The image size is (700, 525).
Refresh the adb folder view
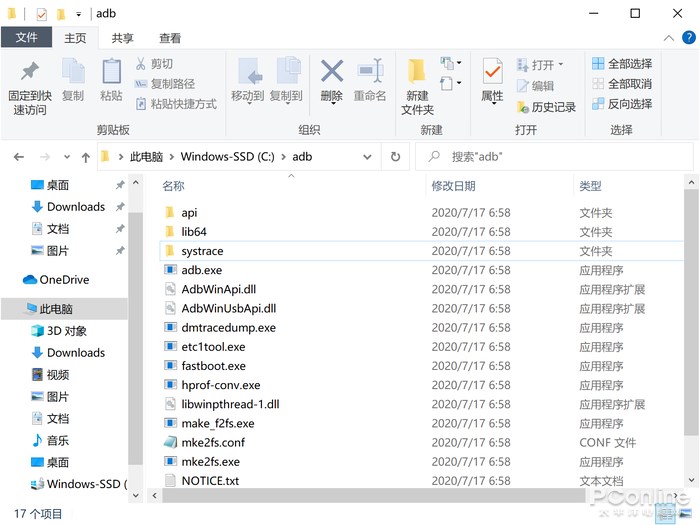point(395,157)
